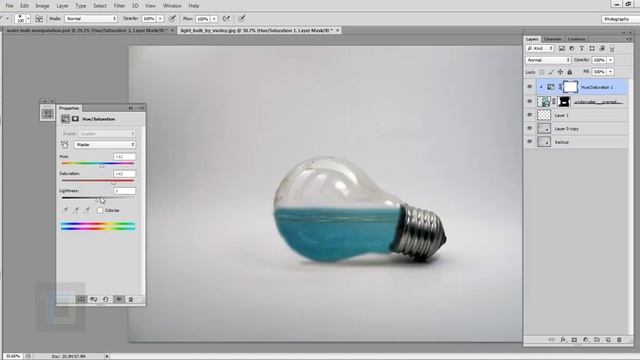Open the Master channel dropdown
The height and width of the screenshot is (360, 640).
pos(105,144)
